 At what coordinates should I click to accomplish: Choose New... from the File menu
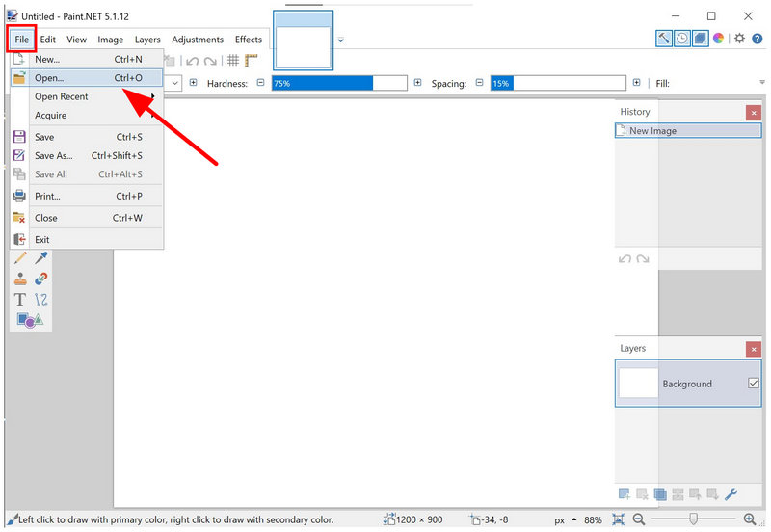(x=87, y=59)
